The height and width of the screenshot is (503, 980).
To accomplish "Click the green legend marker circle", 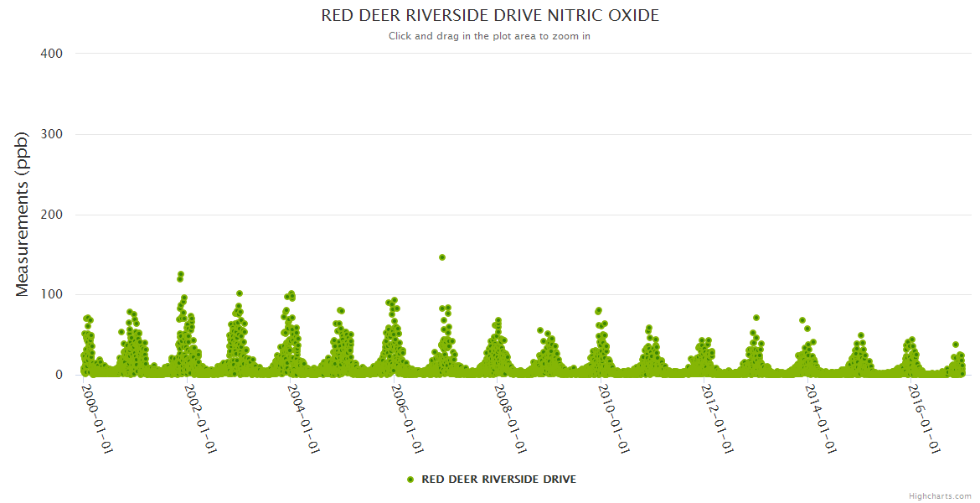I will pyautogui.click(x=410, y=480).
